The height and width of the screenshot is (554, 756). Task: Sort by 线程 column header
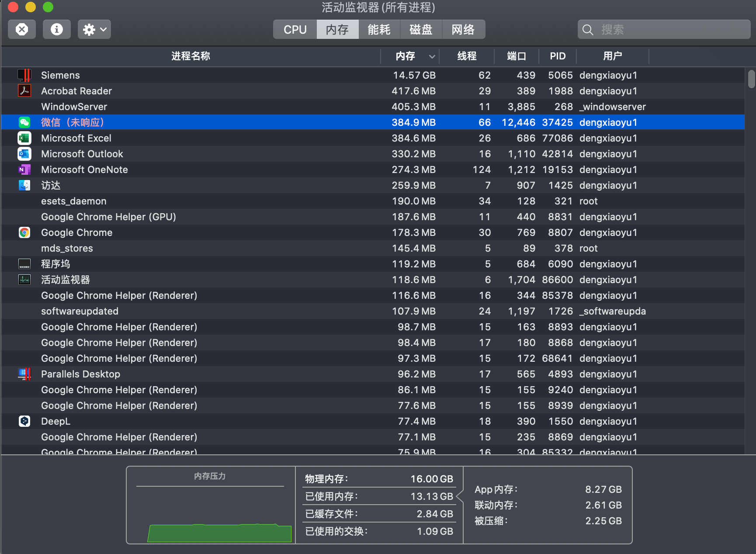(467, 56)
